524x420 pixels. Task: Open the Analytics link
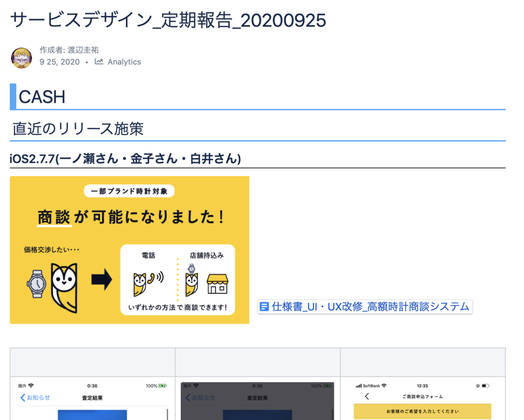pyautogui.click(x=124, y=62)
